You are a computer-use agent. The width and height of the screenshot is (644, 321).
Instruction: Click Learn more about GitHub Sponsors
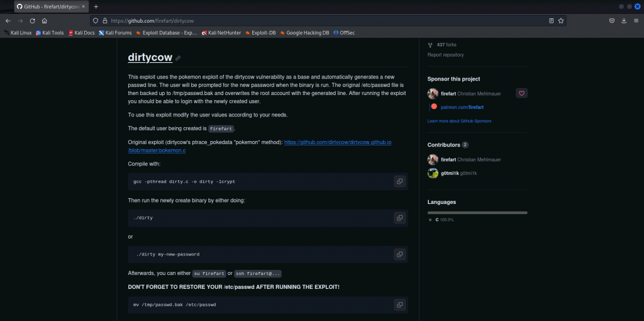(x=459, y=121)
